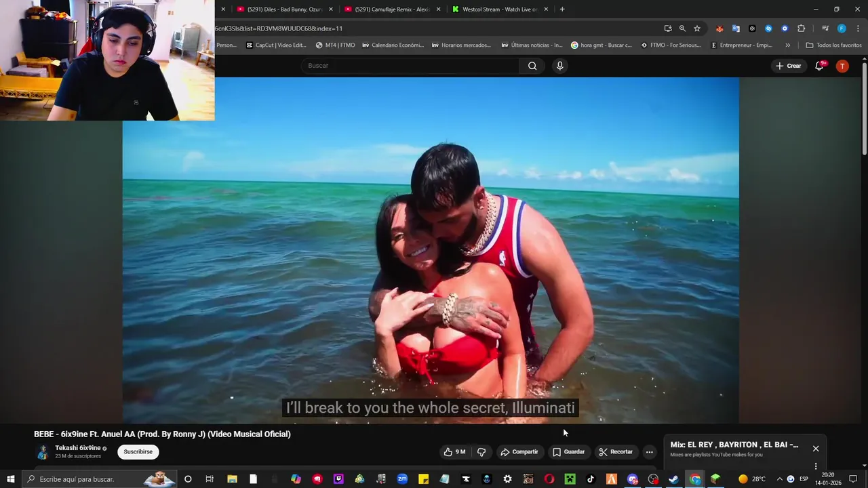
Task: Open hora gmt Google bookmark
Action: tap(601, 45)
